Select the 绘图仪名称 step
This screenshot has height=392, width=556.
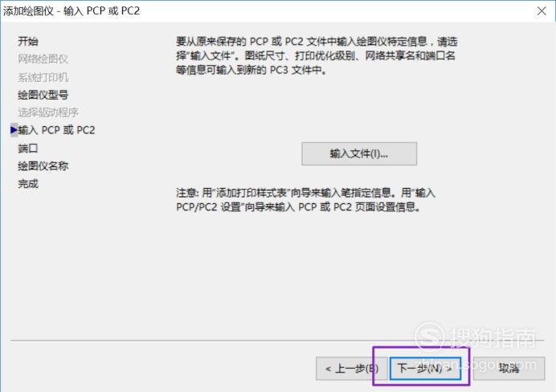[x=43, y=165]
